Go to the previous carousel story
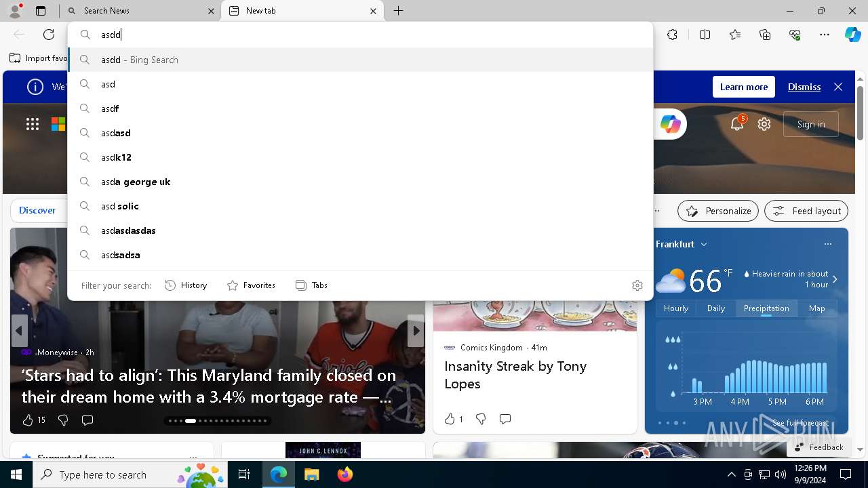The image size is (868, 488). [19, 331]
